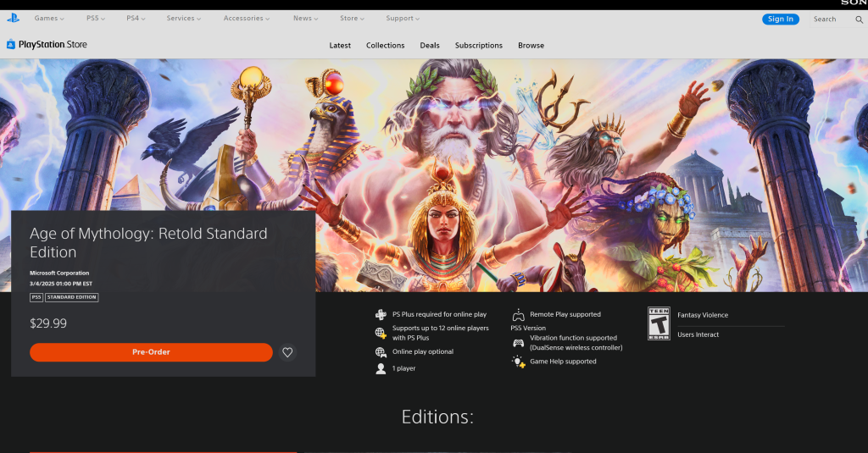Viewport: 868px width, 453px height.
Task: Click the PlayStation logo in top bar
Action: point(13,18)
